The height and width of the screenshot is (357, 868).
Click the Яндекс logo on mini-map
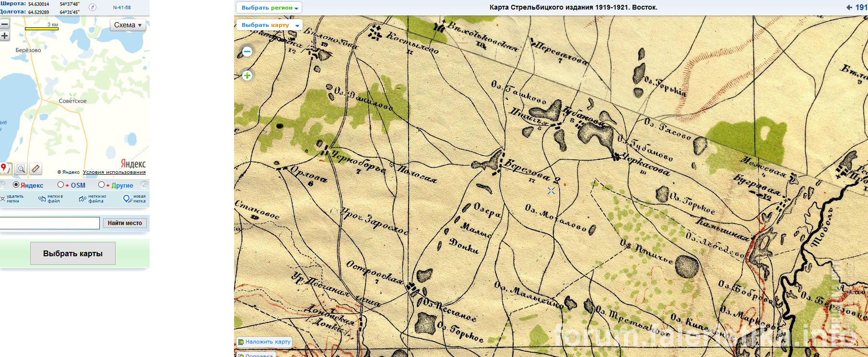pyautogui.click(x=133, y=164)
